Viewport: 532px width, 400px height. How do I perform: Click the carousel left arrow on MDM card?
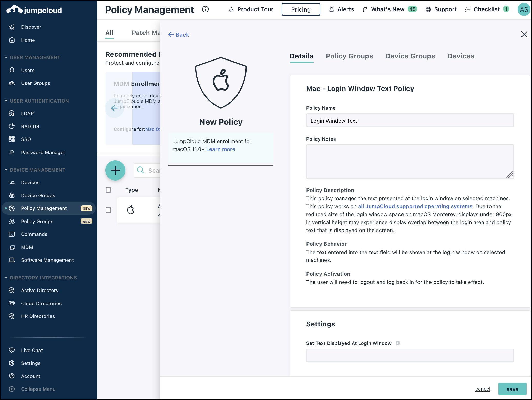[114, 108]
